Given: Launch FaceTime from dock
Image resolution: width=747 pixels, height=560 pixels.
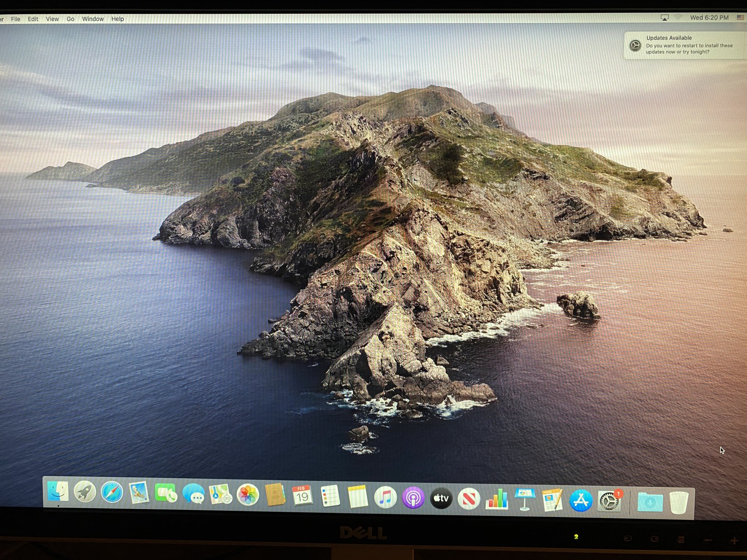Looking at the screenshot, I should click(165, 494).
